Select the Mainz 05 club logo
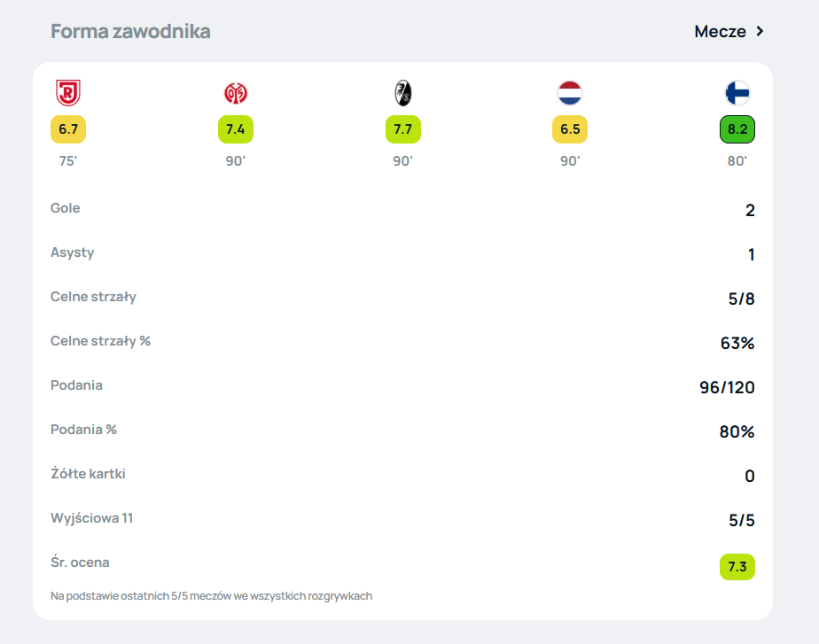 click(x=236, y=93)
